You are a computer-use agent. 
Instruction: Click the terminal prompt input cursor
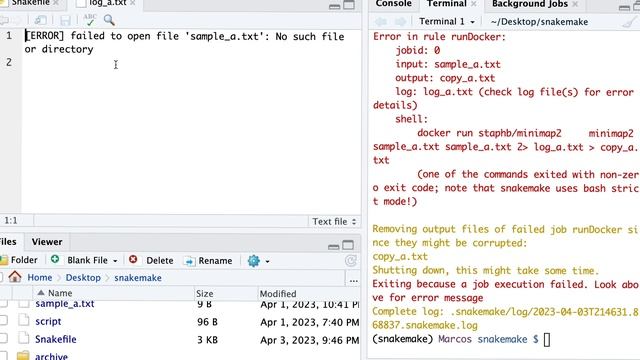(547, 340)
